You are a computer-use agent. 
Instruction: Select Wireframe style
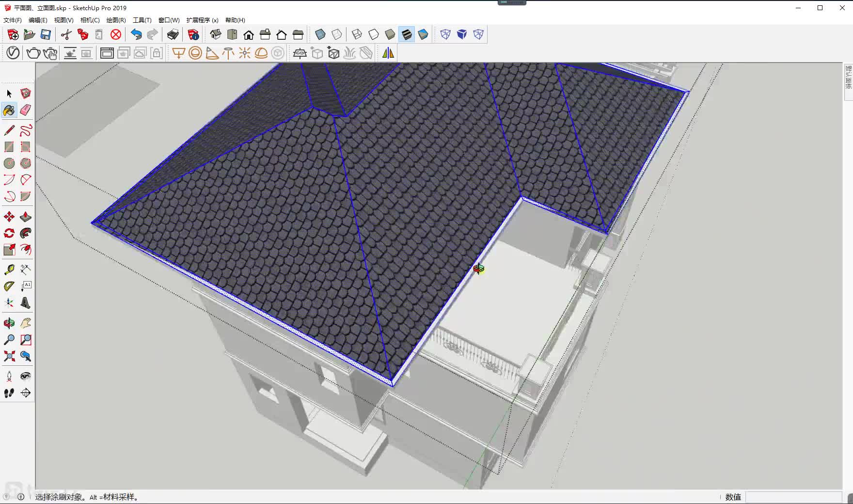click(x=357, y=34)
